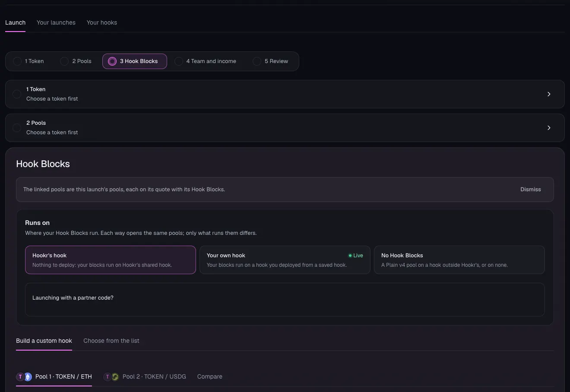
Task: Click the circle icon in 1 Token row
Action: pyautogui.click(x=17, y=94)
